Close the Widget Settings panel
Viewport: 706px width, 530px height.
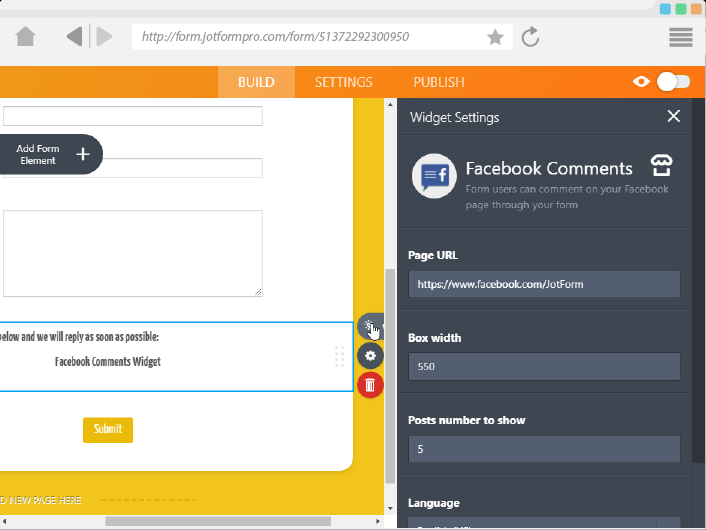[674, 117]
